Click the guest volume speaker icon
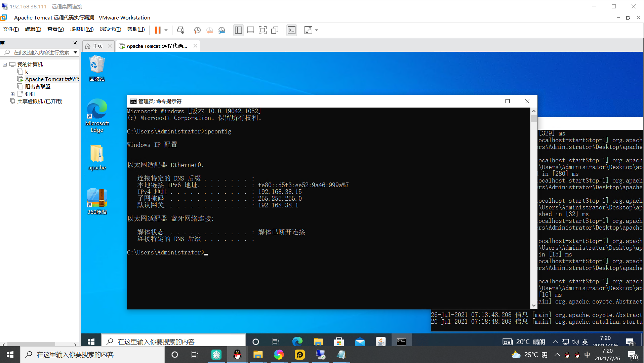 pos(575,342)
